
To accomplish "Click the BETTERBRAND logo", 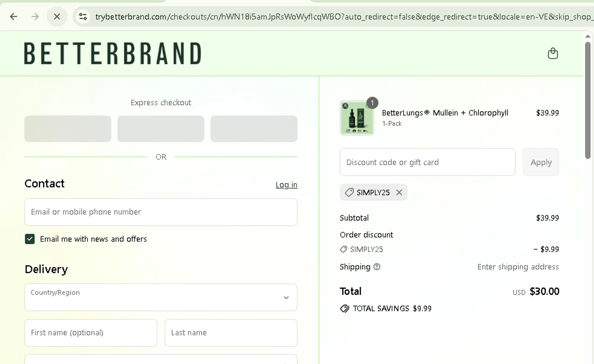I will coord(113,53).
